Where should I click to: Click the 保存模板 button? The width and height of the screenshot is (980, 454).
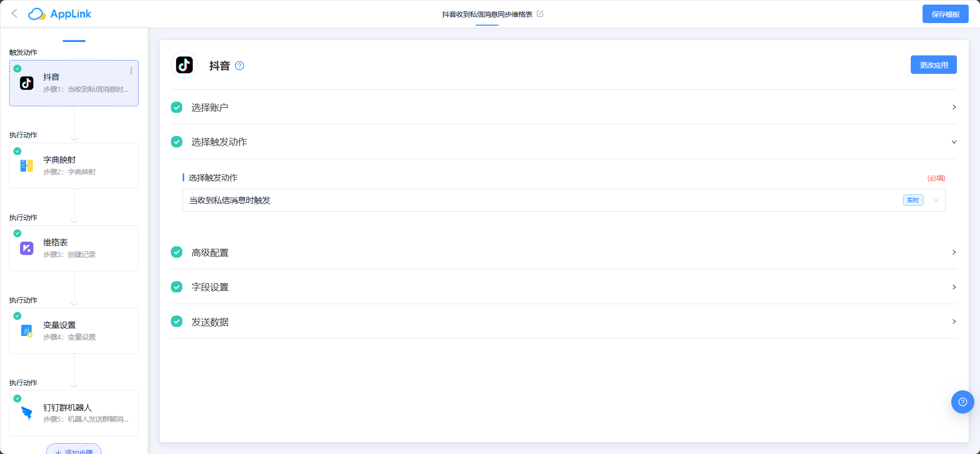point(945,14)
